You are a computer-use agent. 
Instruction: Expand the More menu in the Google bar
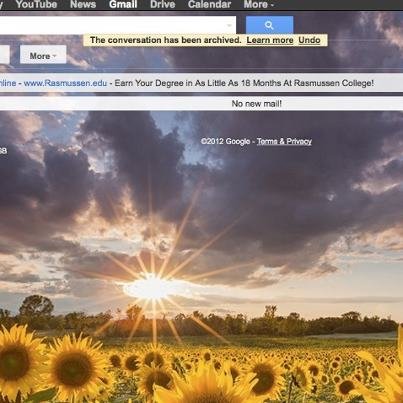259,4
